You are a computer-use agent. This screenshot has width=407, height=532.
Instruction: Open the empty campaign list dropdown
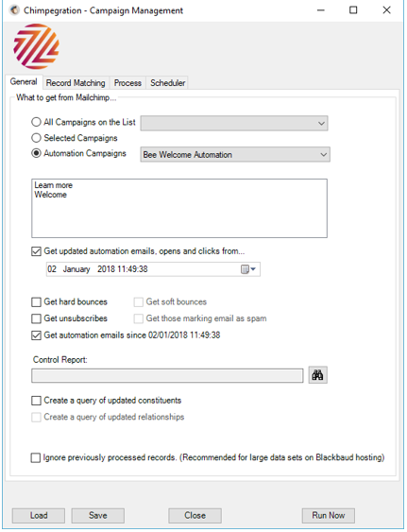pos(234,123)
